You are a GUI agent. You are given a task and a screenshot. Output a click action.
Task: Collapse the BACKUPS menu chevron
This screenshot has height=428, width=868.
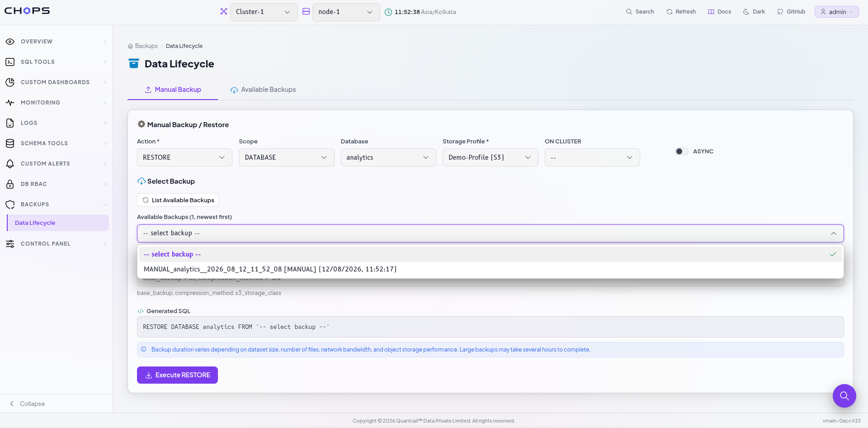tap(105, 204)
